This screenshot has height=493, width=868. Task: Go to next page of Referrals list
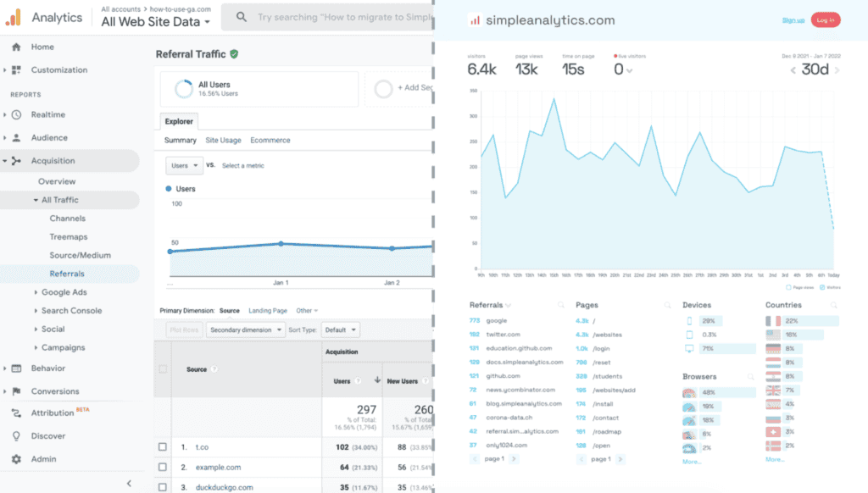click(514, 459)
